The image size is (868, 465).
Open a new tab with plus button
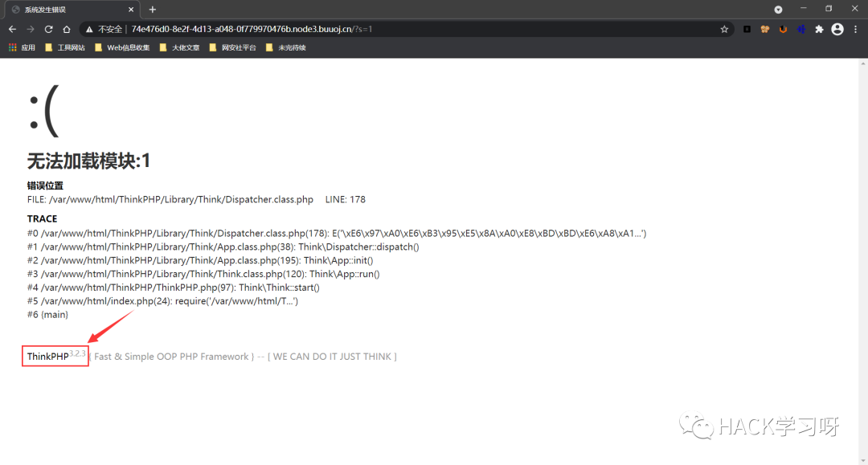[153, 10]
